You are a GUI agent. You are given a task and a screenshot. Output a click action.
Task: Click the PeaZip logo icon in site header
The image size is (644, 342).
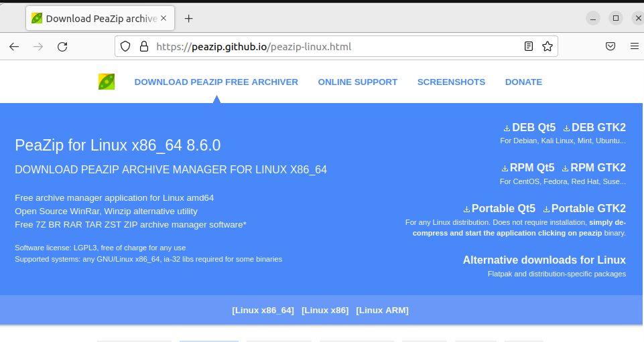click(107, 82)
